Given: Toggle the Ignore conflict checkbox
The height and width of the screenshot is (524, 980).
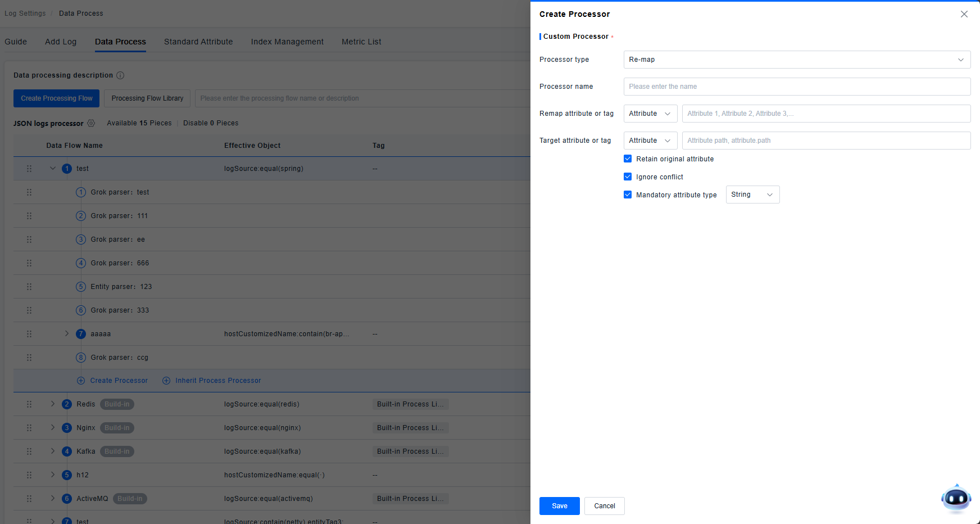Looking at the screenshot, I should click(628, 177).
